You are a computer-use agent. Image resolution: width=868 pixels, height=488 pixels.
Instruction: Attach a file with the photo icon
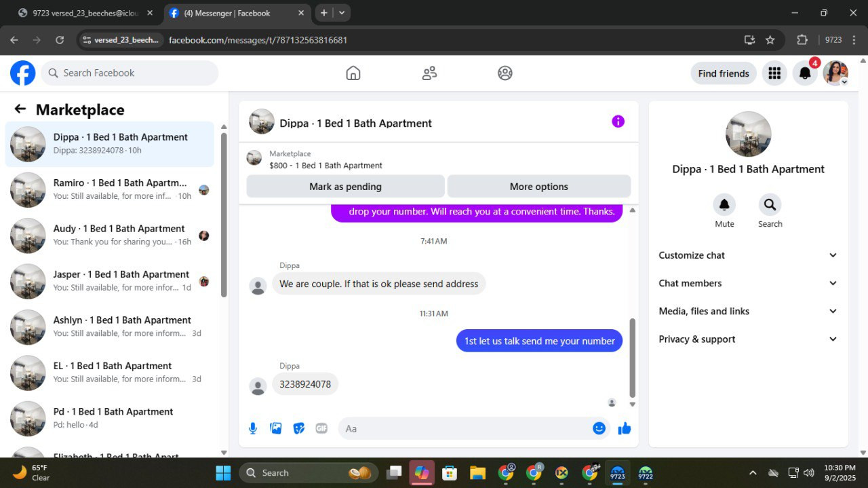(x=276, y=428)
